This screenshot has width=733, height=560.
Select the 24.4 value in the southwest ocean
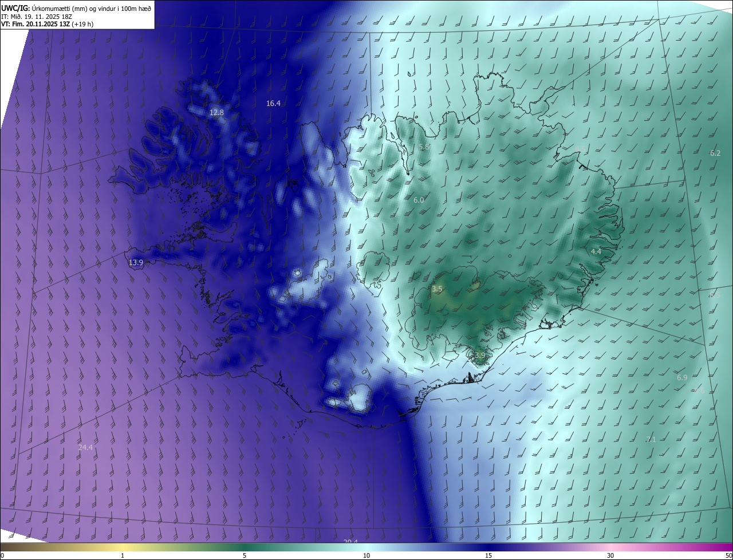(x=85, y=447)
